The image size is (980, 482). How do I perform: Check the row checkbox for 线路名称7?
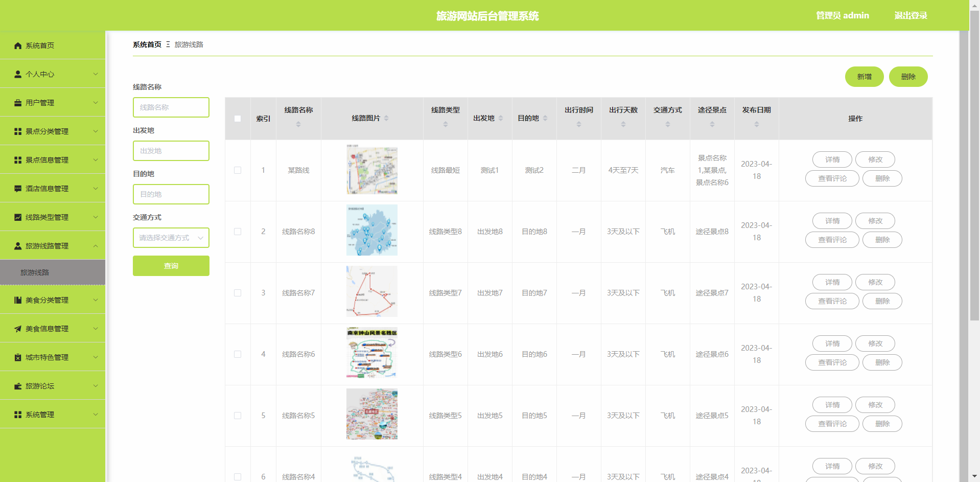(x=238, y=293)
